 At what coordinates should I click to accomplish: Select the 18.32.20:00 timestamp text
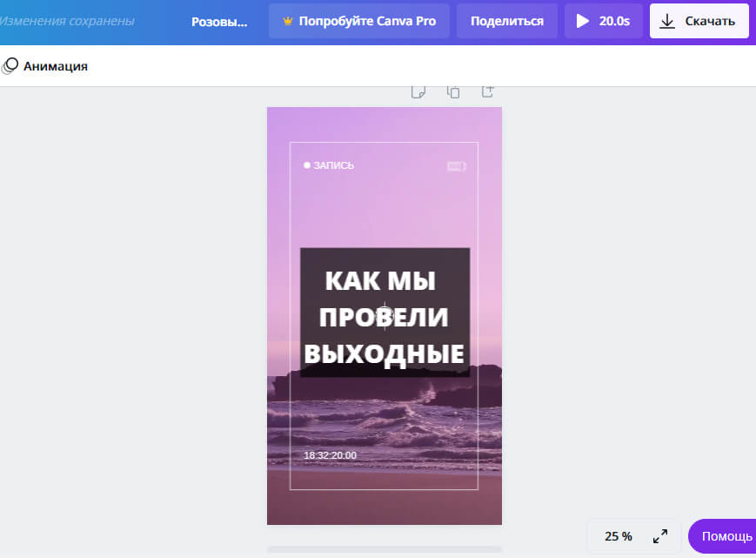coord(329,454)
